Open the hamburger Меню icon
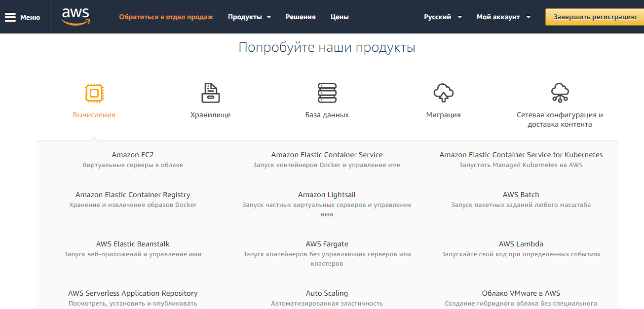644x309 pixels. pos(10,16)
